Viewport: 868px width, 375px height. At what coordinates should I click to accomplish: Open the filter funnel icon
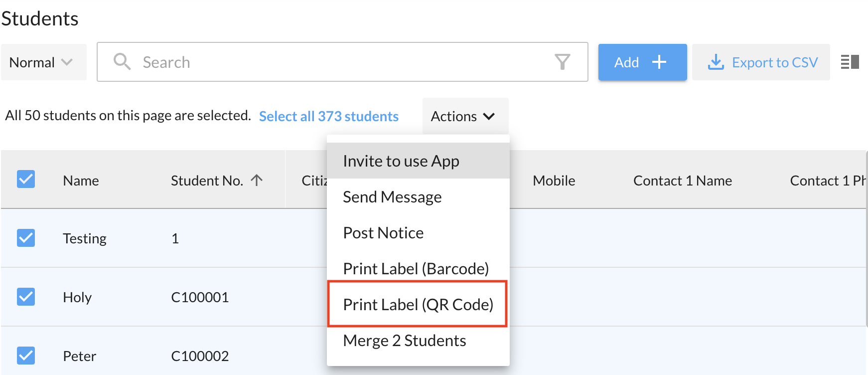tap(562, 62)
